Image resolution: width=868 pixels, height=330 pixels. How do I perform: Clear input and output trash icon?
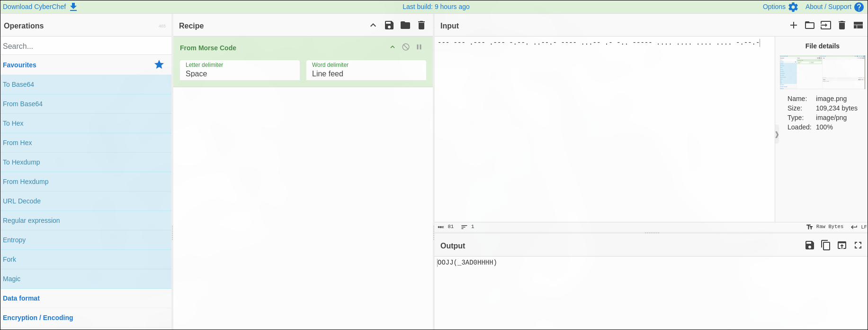tap(842, 26)
